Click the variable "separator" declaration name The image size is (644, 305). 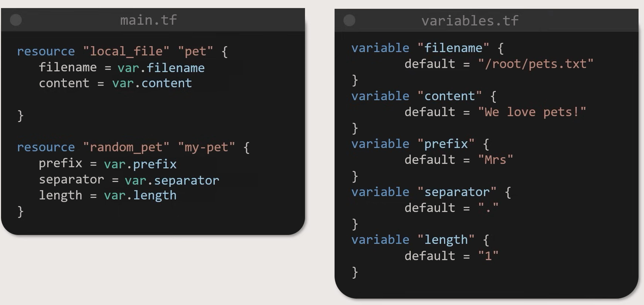[x=457, y=192]
